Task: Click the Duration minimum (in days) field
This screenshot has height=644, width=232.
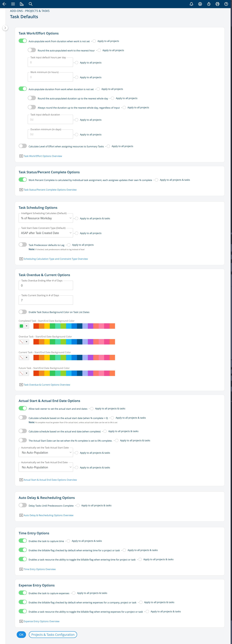Action: tap(50, 134)
